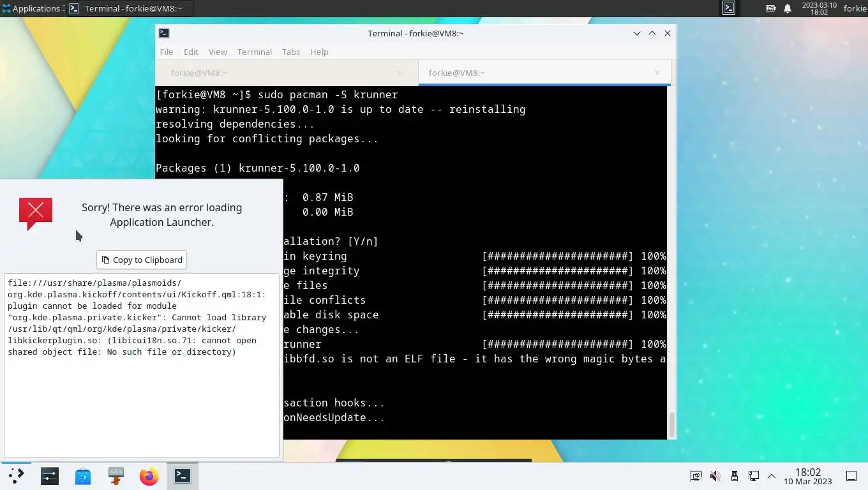Open the bottom panel digital clock 18:02
868x490 pixels.
[808, 475]
